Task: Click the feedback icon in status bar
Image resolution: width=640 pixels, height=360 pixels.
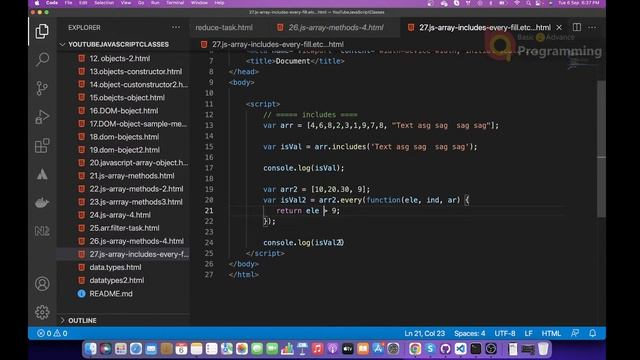Action: point(575,333)
